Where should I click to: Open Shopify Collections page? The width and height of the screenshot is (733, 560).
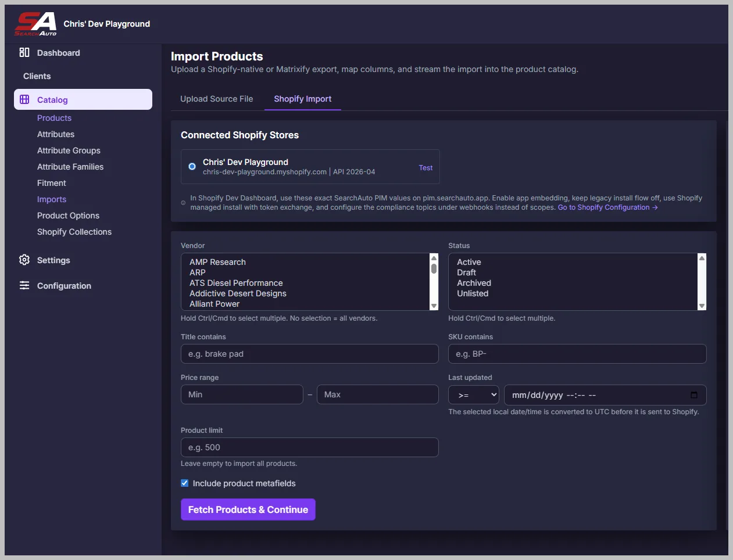click(74, 232)
